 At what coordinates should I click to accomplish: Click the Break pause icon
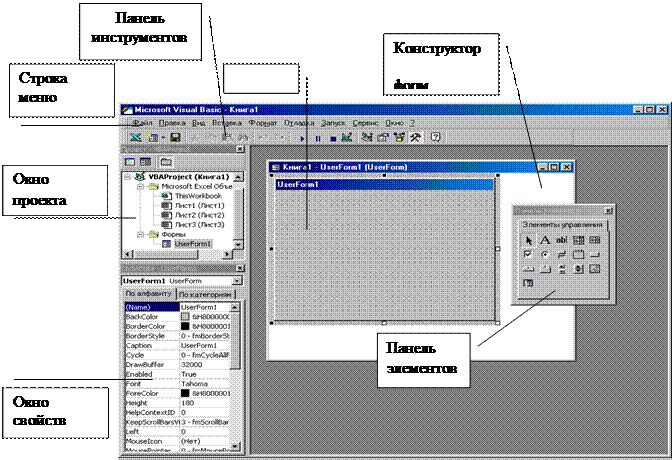click(x=318, y=138)
